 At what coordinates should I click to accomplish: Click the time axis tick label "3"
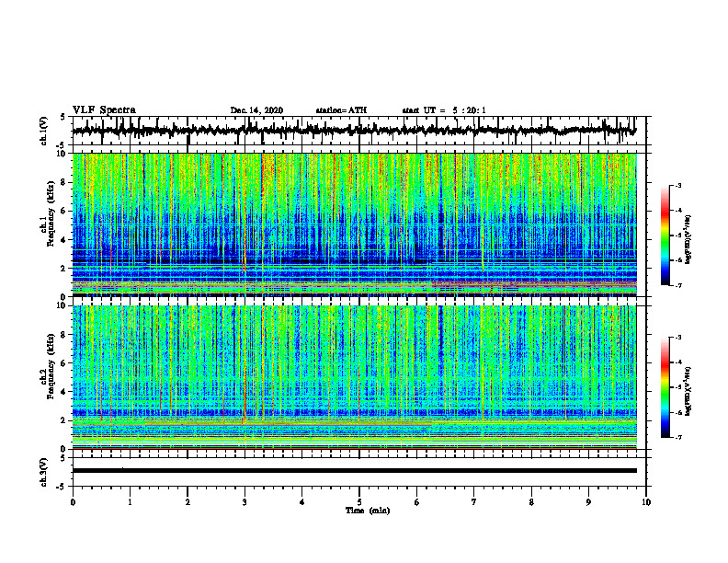click(245, 502)
